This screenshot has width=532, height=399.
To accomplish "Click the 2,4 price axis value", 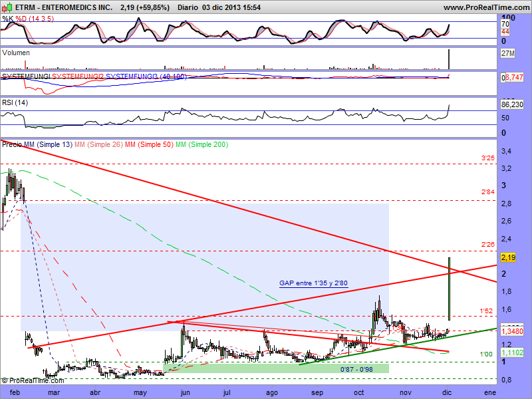I will click(x=506, y=239).
